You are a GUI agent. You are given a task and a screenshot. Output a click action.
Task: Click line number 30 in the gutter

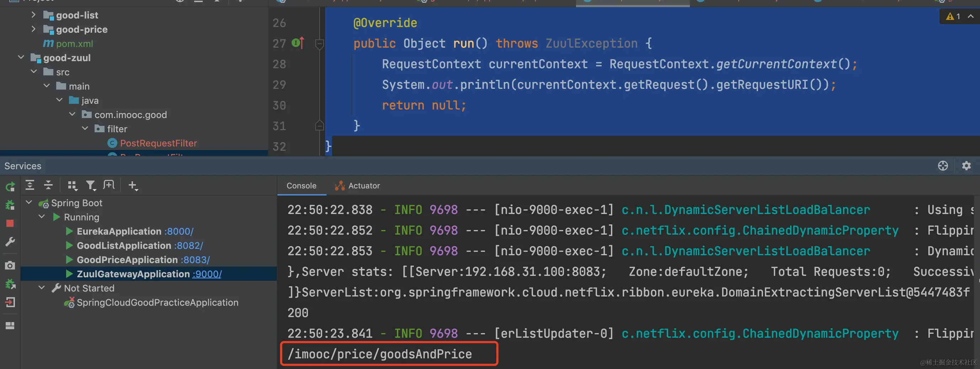[x=279, y=105]
